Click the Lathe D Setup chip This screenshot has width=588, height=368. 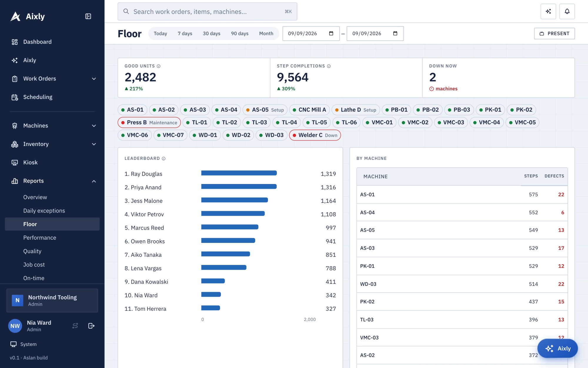(355, 110)
